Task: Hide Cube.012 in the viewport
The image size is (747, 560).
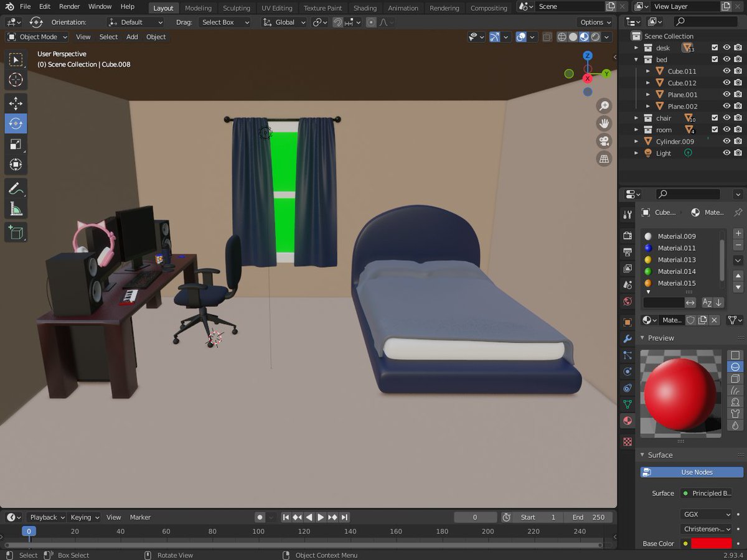Action: (726, 83)
